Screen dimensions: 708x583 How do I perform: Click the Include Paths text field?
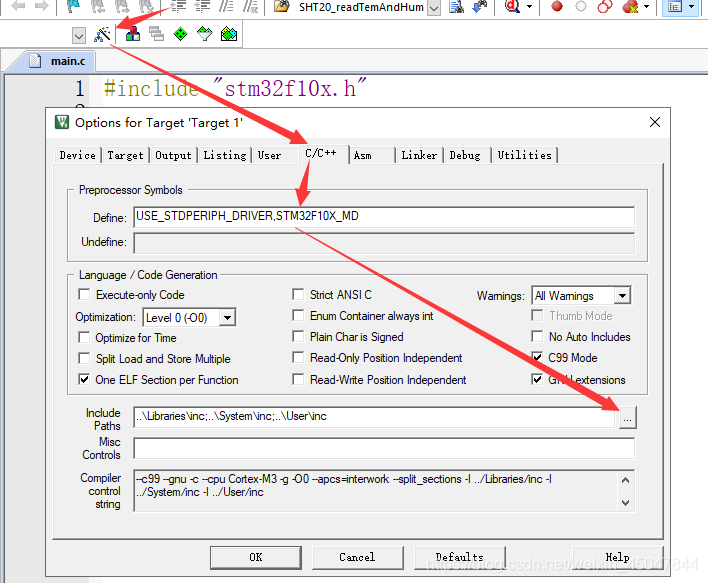pyautogui.click(x=374, y=416)
